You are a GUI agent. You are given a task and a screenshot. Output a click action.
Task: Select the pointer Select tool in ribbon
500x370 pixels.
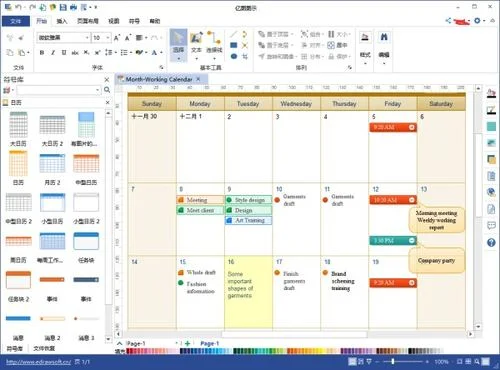click(178, 44)
